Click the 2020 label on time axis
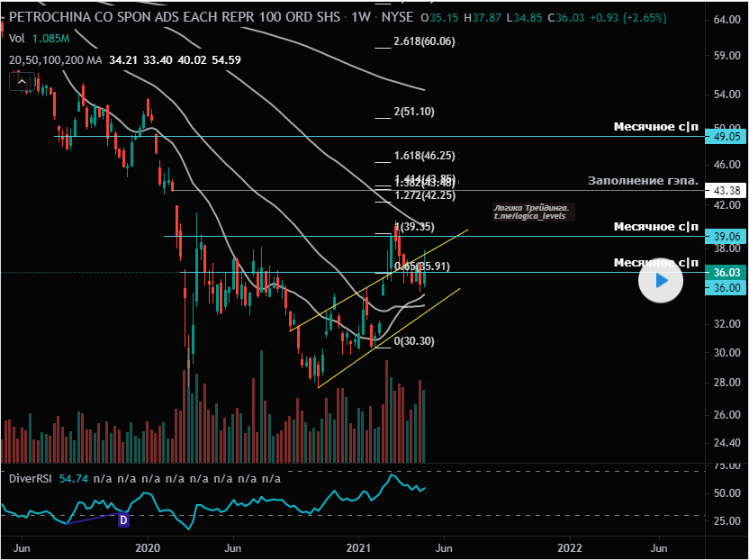This screenshot has height=560, width=749. click(x=147, y=547)
